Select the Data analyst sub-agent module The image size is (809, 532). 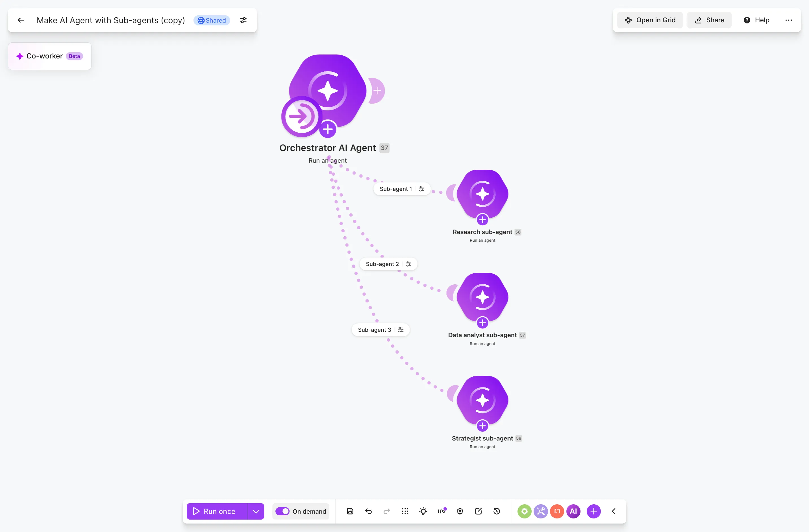tap(483, 297)
